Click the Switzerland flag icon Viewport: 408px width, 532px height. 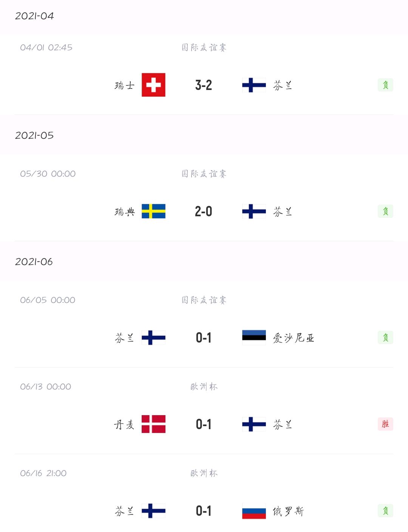pos(153,85)
